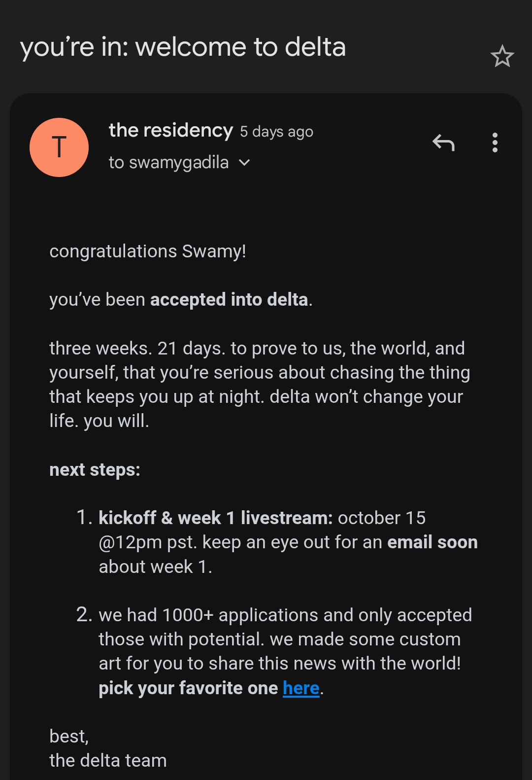The height and width of the screenshot is (780, 532).
Task: Open the blue "here" link
Action: click(x=301, y=688)
